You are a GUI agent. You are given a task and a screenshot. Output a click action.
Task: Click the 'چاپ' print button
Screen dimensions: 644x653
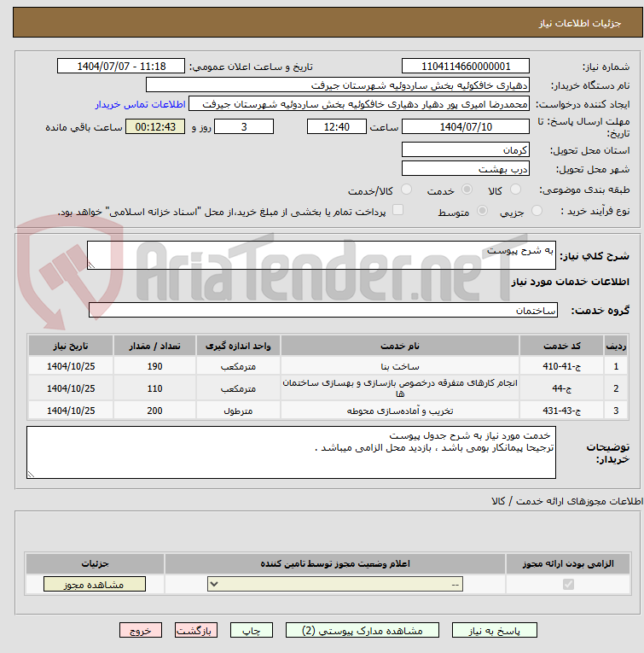tap(252, 631)
